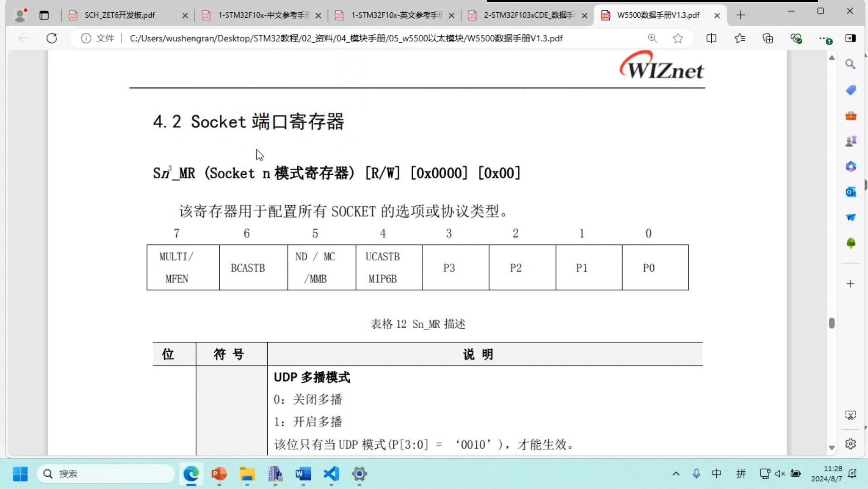Refresh the current page
This screenshot has width=868, height=489.
coord(52,38)
